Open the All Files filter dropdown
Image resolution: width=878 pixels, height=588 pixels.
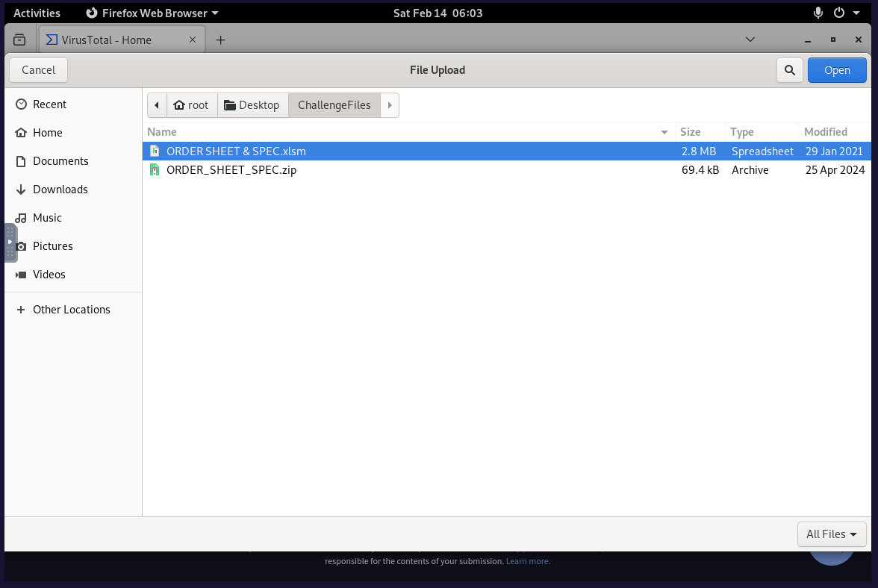tap(831, 534)
